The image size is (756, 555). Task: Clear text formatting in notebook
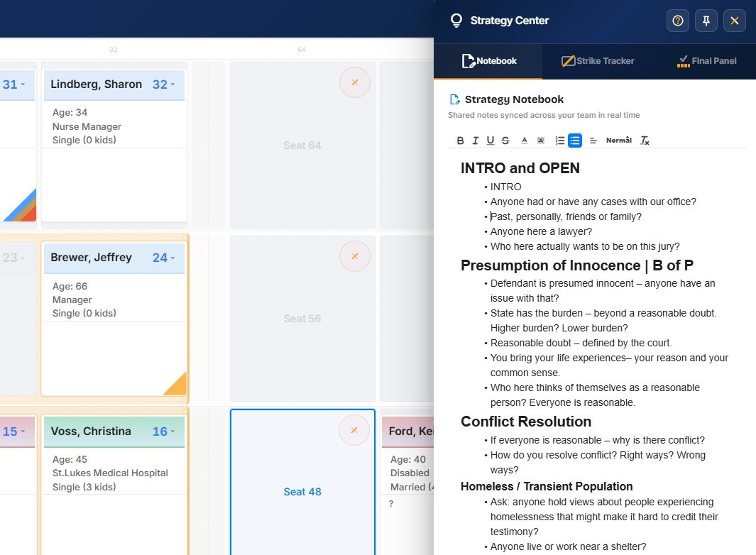[645, 141]
